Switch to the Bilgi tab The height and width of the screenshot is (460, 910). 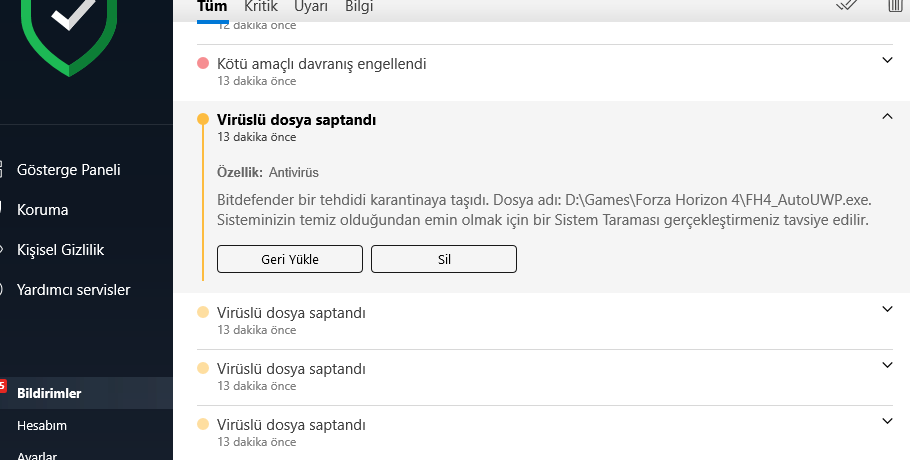pyautogui.click(x=359, y=6)
